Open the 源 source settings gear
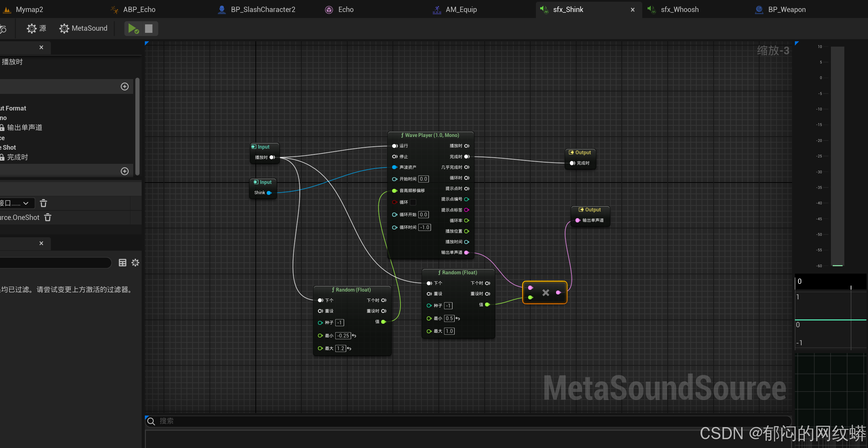The width and height of the screenshot is (868, 448). pyautogui.click(x=31, y=29)
